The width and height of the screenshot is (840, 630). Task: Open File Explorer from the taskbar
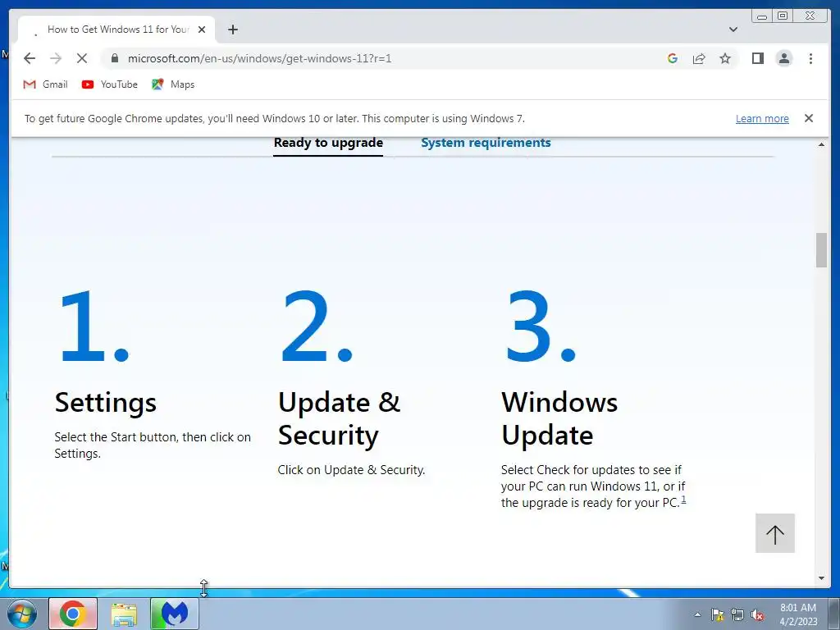124,614
